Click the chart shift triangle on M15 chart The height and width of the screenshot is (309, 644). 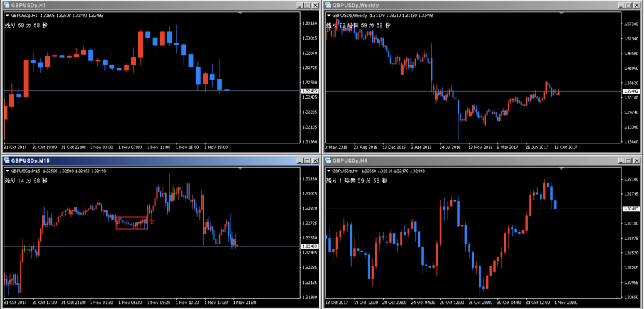pyautogui.click(x=241, y=168)
